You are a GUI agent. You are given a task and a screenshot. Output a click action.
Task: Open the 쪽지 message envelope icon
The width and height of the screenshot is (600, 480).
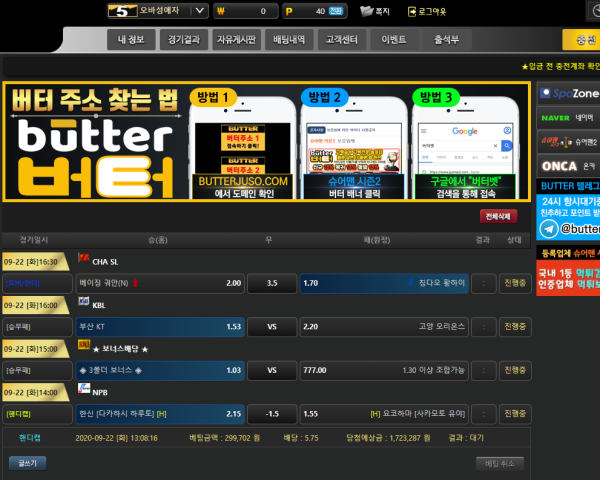(367, 11)
